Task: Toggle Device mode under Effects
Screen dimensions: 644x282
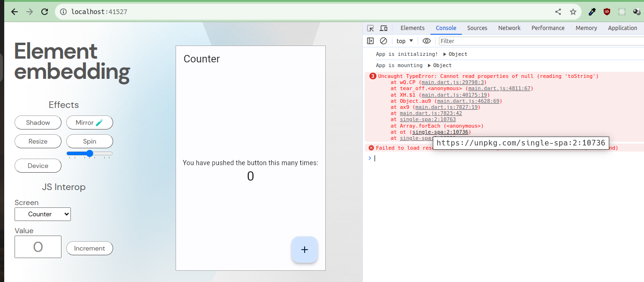Action: coord(38,165)
